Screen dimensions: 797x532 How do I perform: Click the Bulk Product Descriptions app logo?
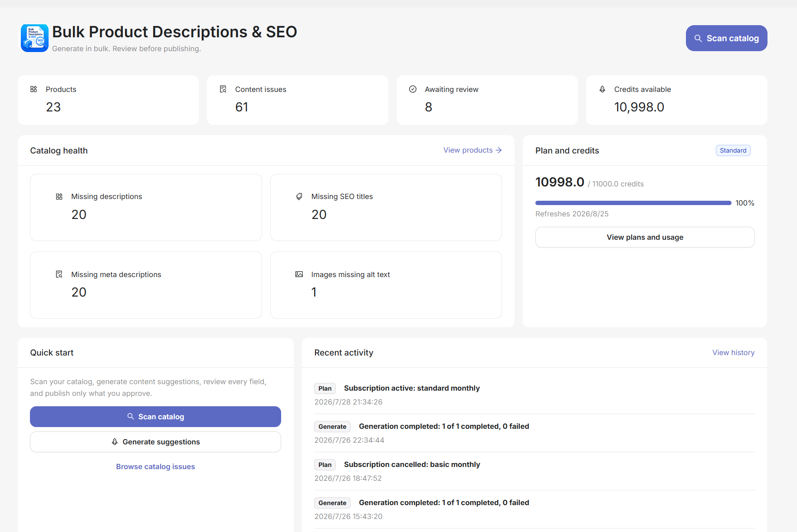click(35, 38)
